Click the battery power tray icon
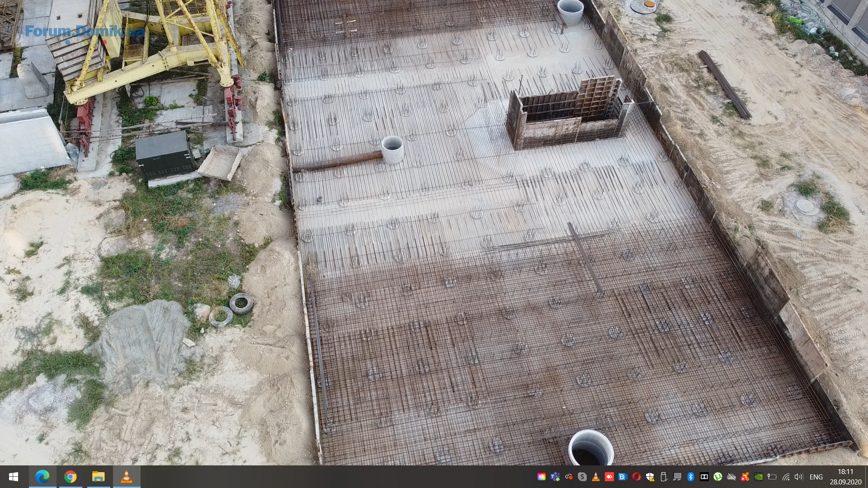This screenshot has width=868, height=488. [772, 477]
